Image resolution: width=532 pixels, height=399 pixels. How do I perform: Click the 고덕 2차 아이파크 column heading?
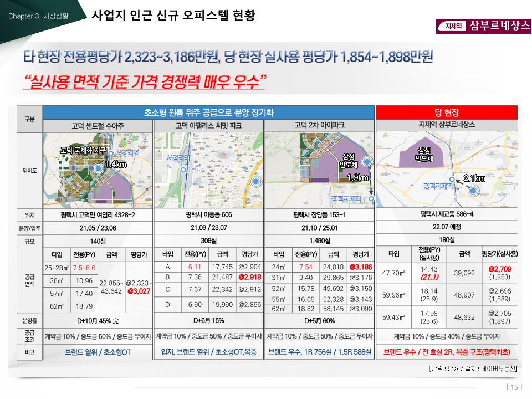(320, 126)
